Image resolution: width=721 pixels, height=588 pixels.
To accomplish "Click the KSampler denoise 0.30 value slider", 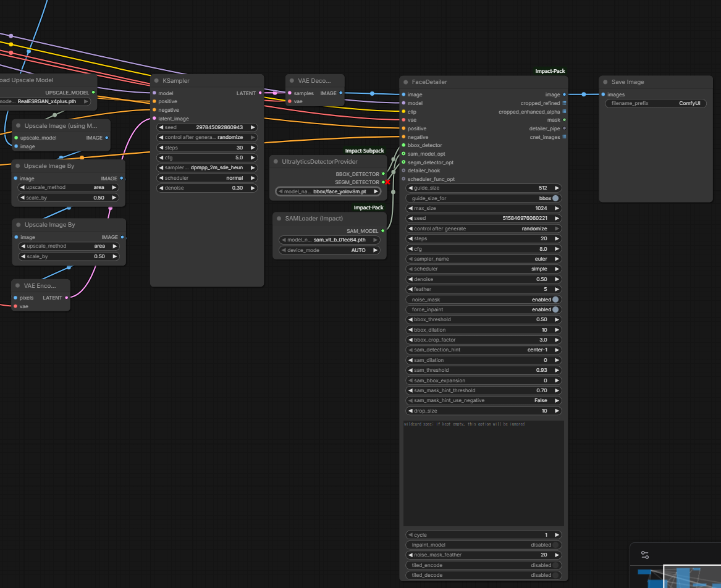I will click(x=206, y=188).
